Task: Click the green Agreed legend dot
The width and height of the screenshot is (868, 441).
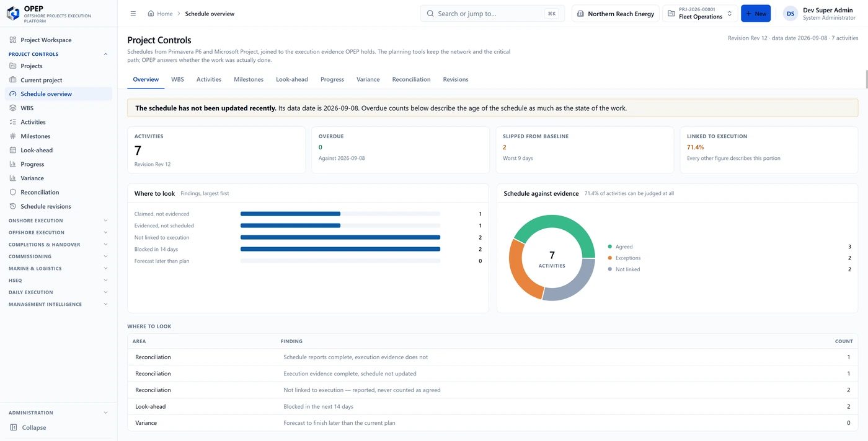Action: tap(610, 247)
